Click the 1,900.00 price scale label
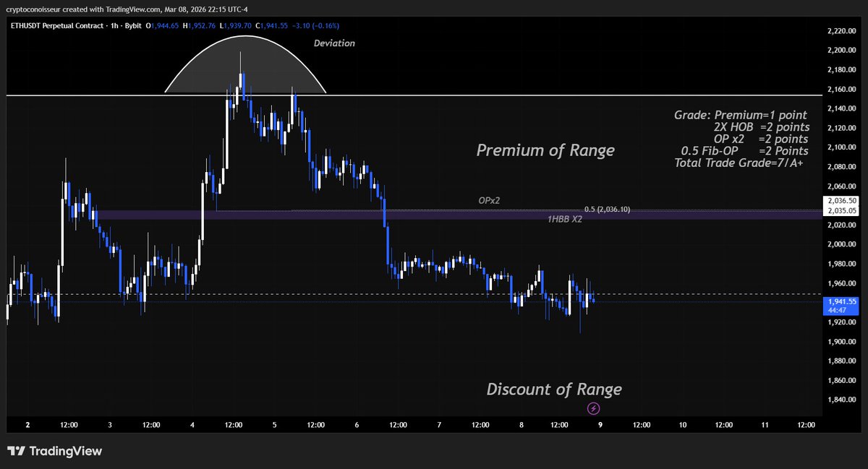Viewport: 868px width, 469px height. coord(841,342)
